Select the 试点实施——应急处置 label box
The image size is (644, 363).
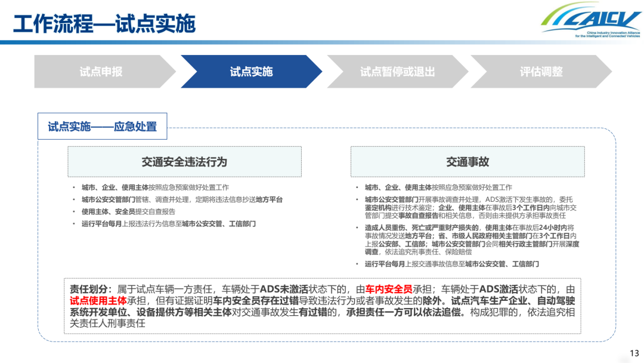pos(102,127)
